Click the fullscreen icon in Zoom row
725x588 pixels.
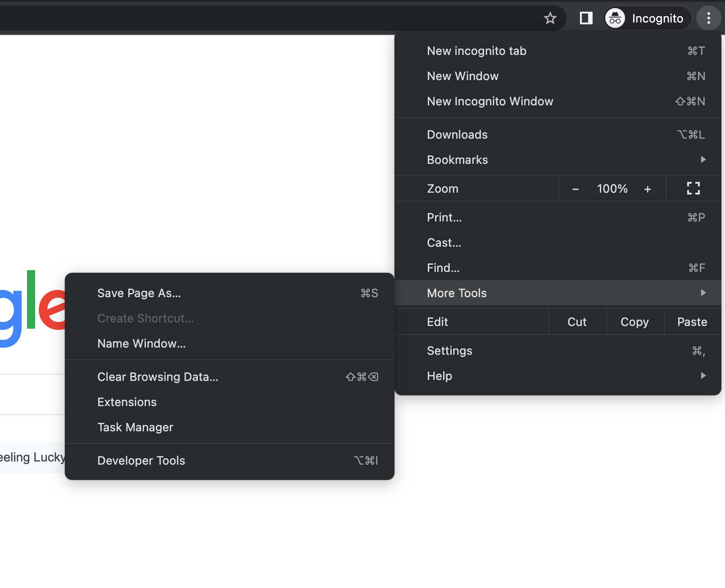(x=693, y=189)
